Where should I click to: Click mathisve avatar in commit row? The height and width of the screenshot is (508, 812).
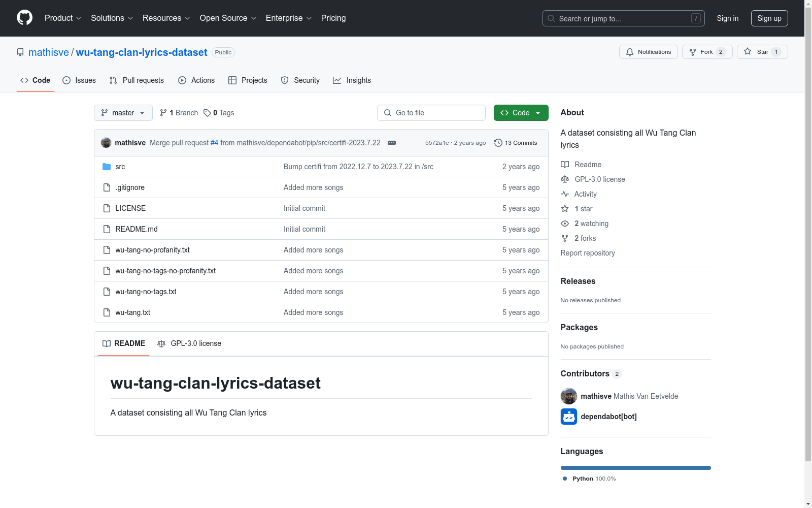click(x=106, y=143)
